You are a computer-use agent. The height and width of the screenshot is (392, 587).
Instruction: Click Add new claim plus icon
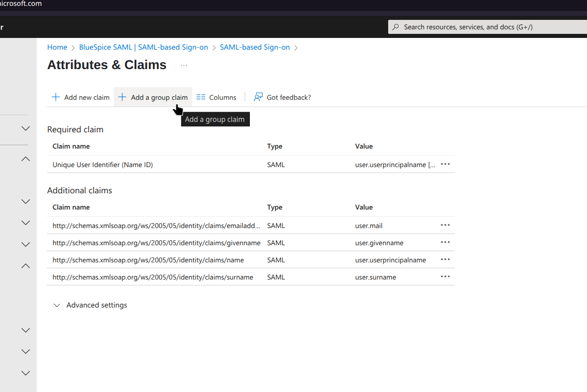56,97
